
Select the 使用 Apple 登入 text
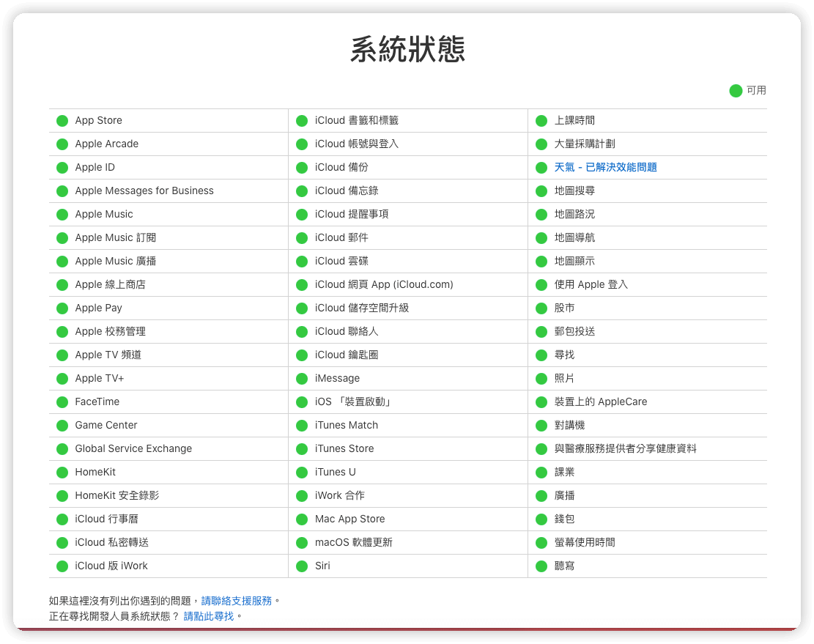591,284
